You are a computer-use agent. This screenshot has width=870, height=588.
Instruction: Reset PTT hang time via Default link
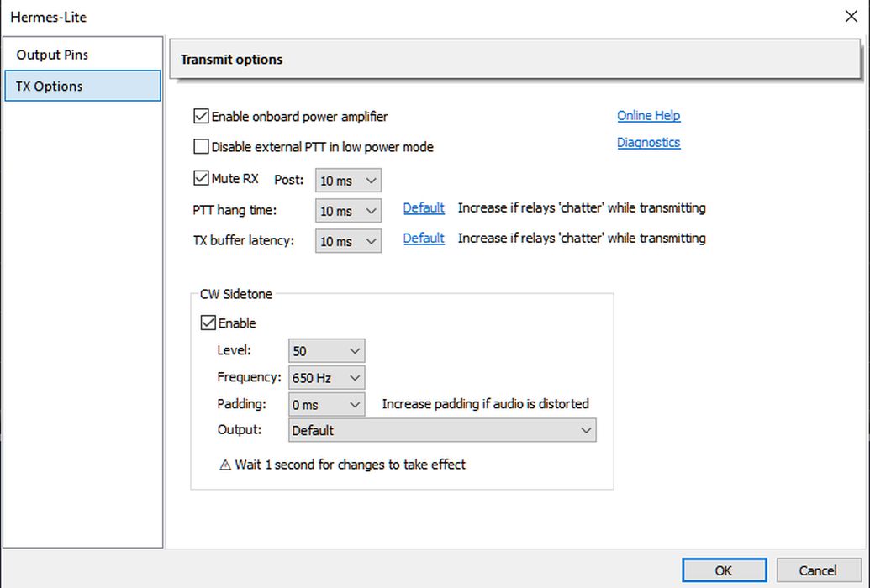[424, 208]
